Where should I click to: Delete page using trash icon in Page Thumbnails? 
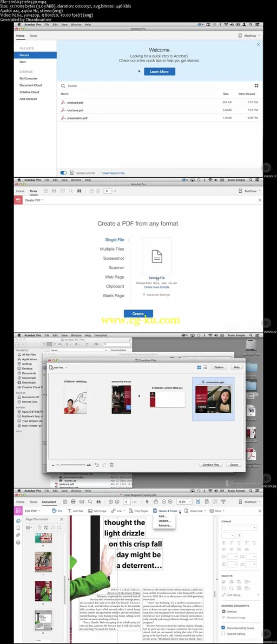point(39,527)
